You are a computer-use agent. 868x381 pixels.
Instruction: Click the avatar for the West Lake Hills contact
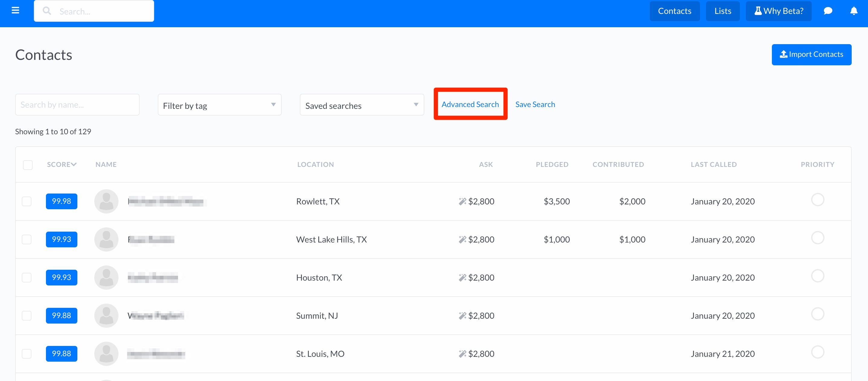click(x=106, y=239)
